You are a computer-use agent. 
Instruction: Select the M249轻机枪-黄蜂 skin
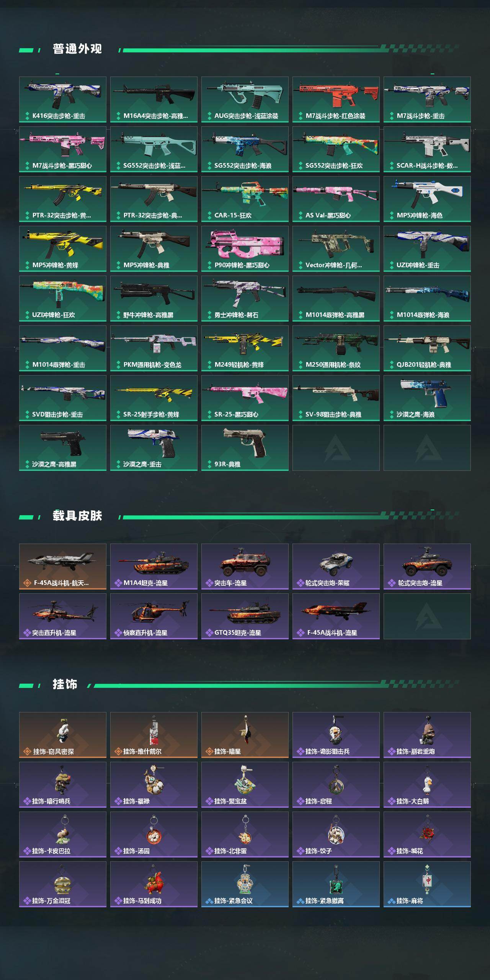[245, 348]
